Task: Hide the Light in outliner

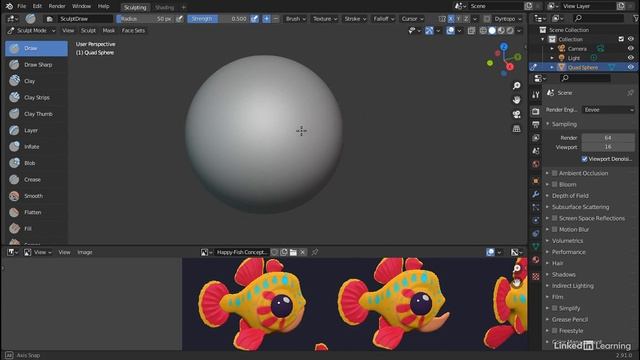Action: coord(631,58)
